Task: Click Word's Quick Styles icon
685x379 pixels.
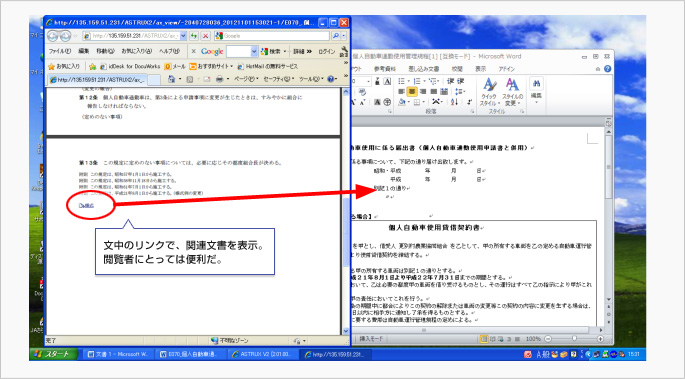Action: [x=489, y=92]
